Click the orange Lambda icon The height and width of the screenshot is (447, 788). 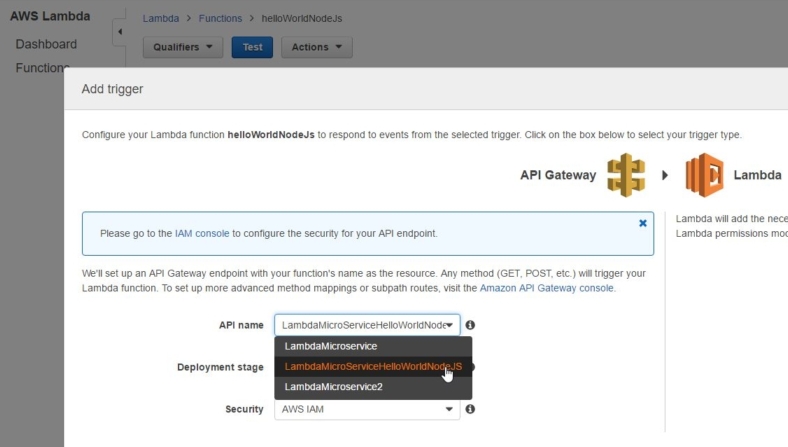pyautogui.click(x=705, y=175)
